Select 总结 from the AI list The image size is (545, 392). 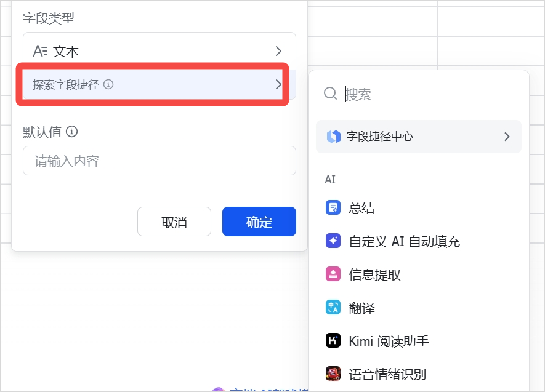361,208
